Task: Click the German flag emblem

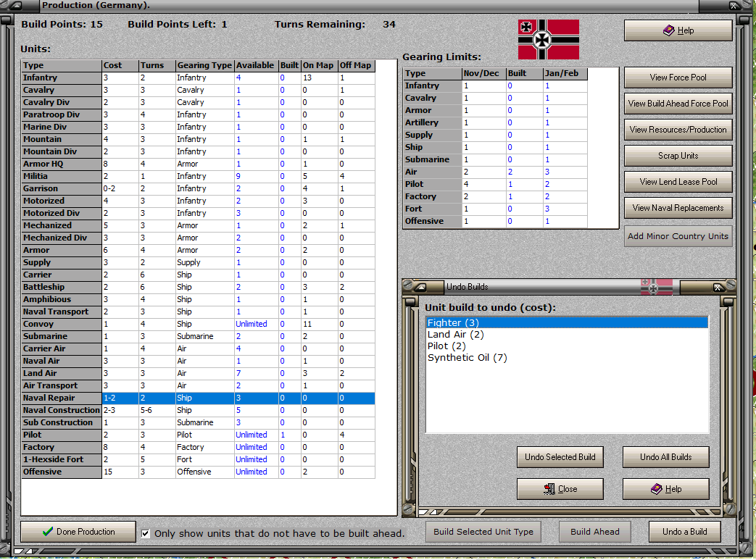Action: click(549, 40)
